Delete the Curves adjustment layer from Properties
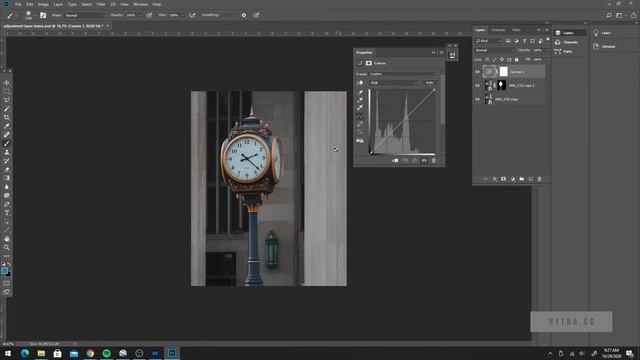The width and height of the screenshot is (640, 360). pyautogui.click(x=434, y=160)
